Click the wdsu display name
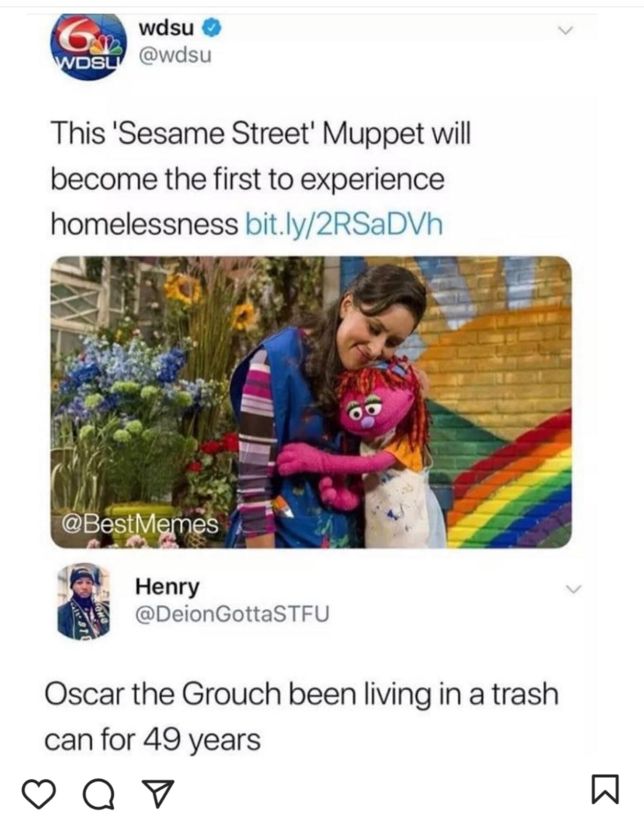 coord(166,28)
